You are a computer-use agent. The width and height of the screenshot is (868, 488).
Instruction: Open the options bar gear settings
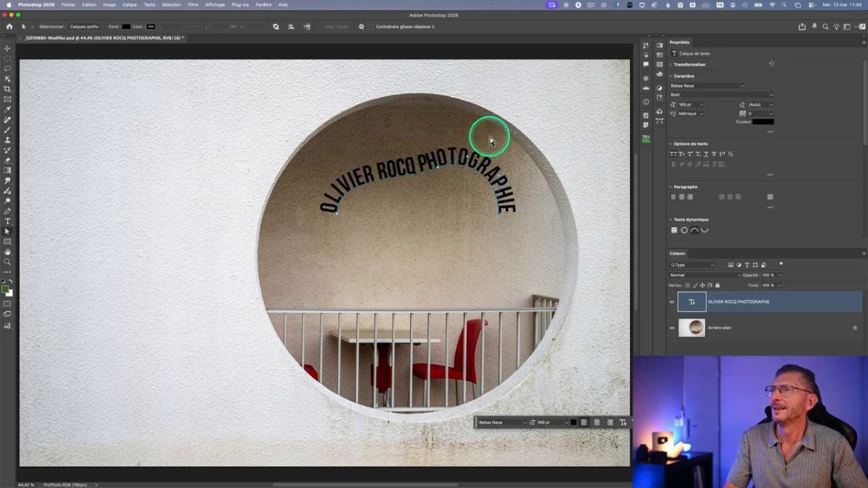pyautogui.click(x=362, y=27)
